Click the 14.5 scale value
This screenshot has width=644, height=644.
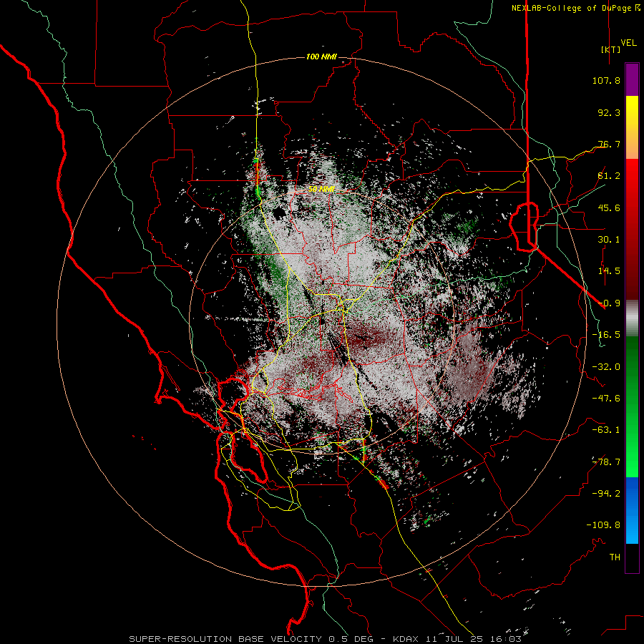tap(609, 271)
